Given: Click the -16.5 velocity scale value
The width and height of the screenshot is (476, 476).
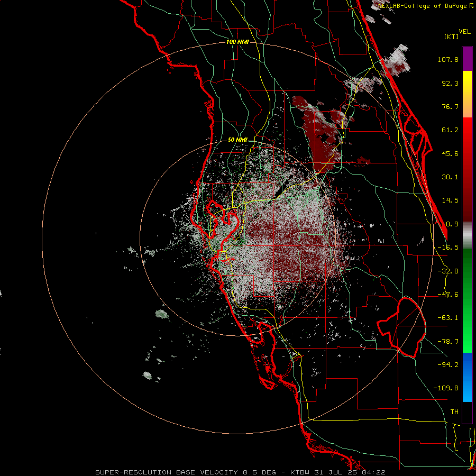Looking at the screenshot, I should pos(448,248).
